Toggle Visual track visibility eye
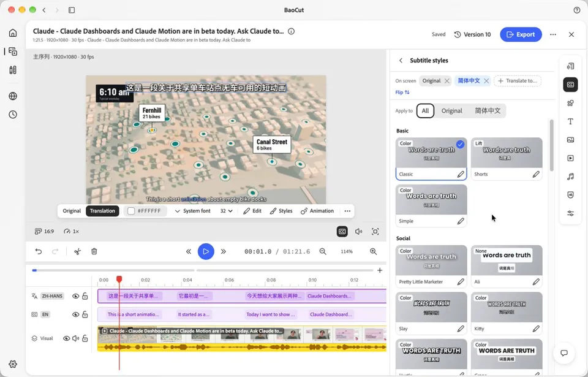Image resolution: width=588 pixels, height=377 pixels. (66, 338)
